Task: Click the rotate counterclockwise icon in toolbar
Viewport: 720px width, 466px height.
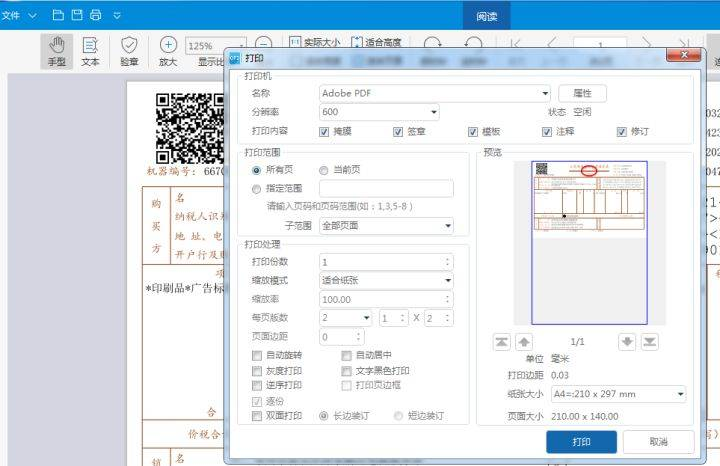Action: pos(473,44)
